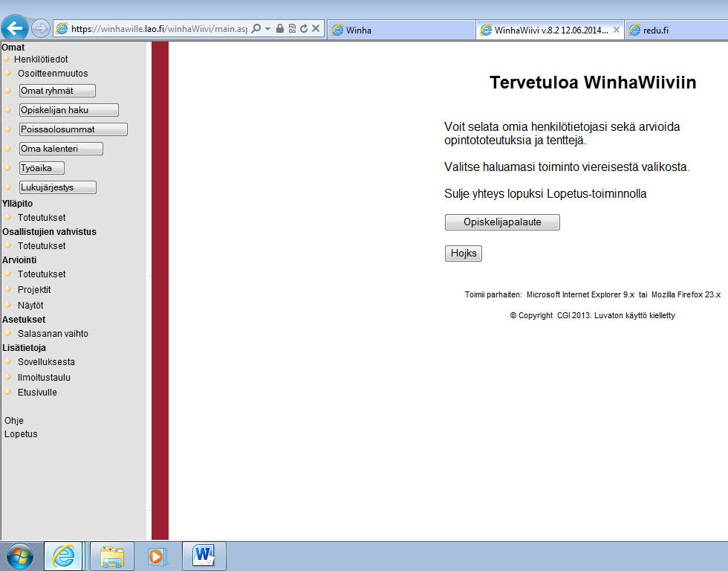Click the browser forward arrow
Image resolution: width=728 pixels, height=571 pixels.
coord(41,29)
